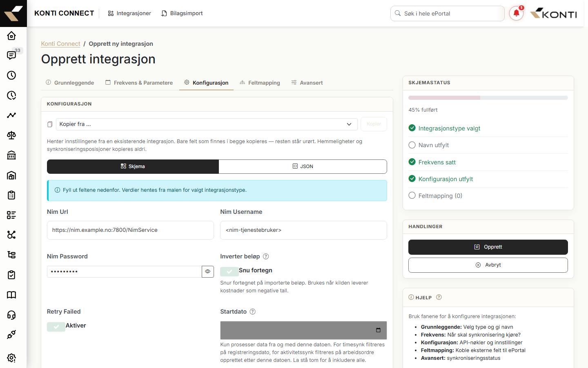Open the headset support sidebar icon
The height and width of the screenshot is (368, 588).
pos(11,315)
